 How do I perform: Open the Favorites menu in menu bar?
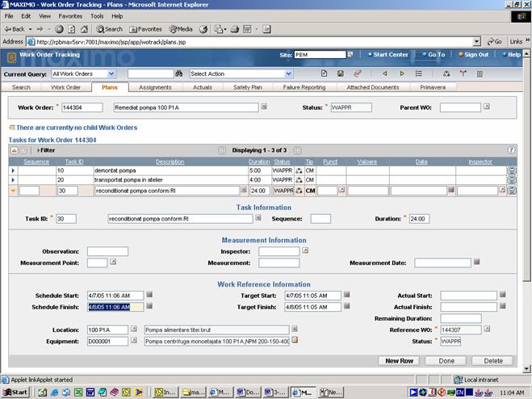pyautogui.click(x=70, y=16)
